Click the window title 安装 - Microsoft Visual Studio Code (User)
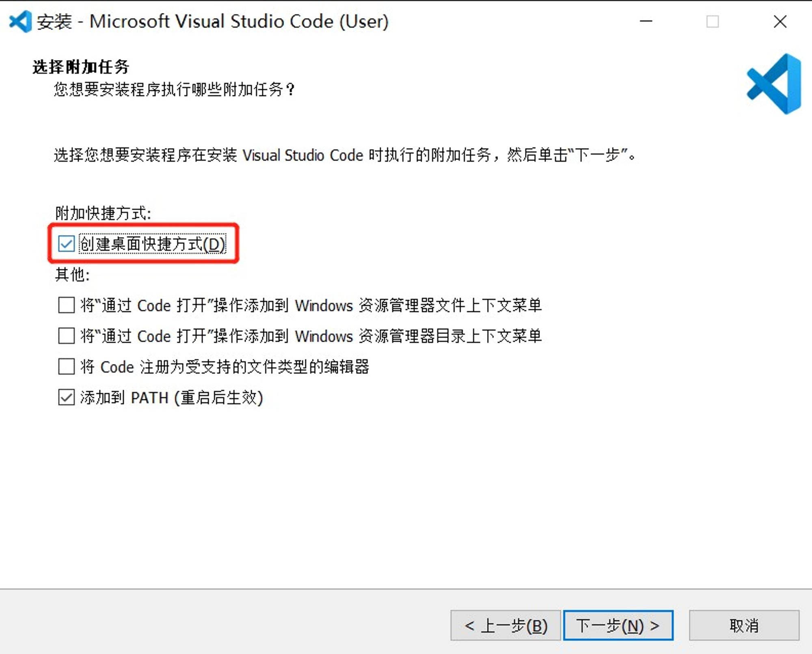Screen dimensions: 812x654 click(x=212, y=22)
